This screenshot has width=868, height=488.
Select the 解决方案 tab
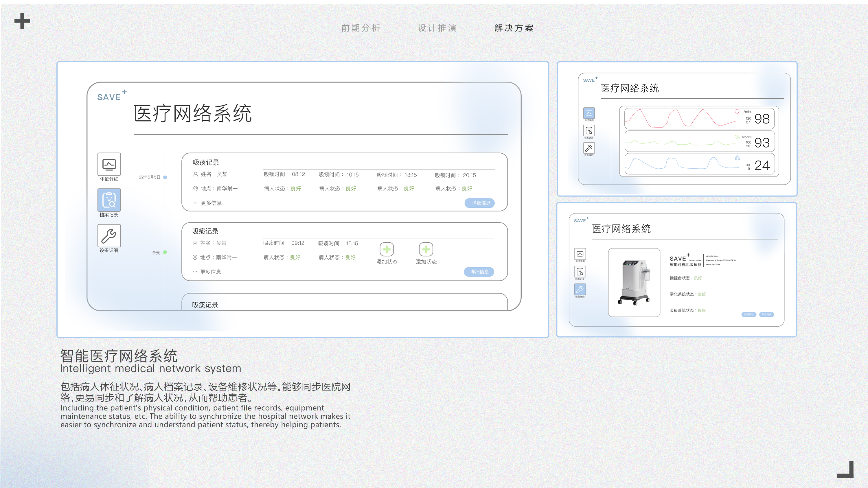click(514, 28)
